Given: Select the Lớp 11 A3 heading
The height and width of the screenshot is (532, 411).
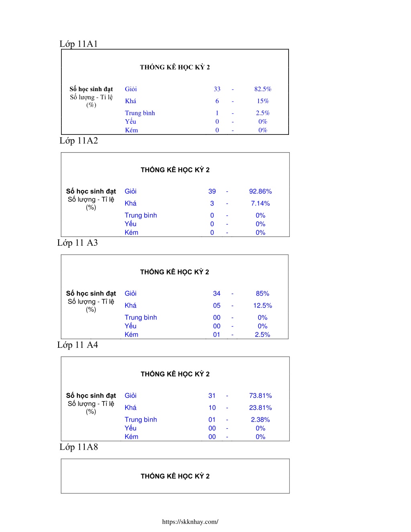Looking at the screenshot, I should point(77,243).
